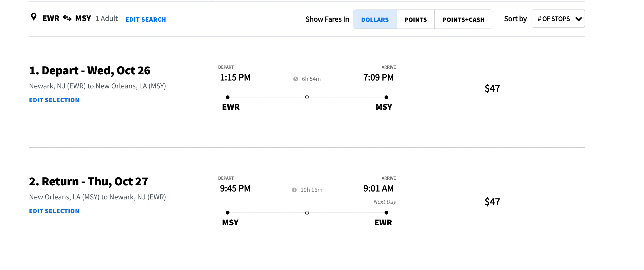Click the location pin icon
This screenshot has height=270, width=644.
[x=34, y=17]
